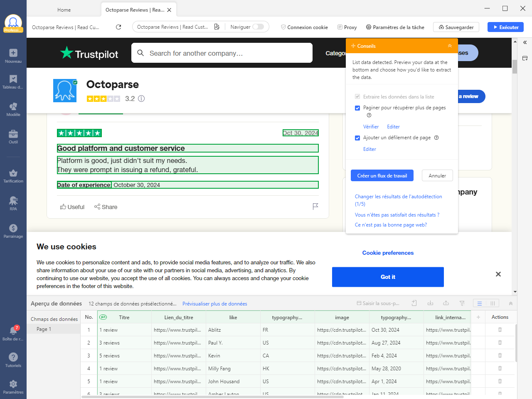Click Créer un flux de travail
This screenshot has height=399, width=532.
click(x=382, y=175)
